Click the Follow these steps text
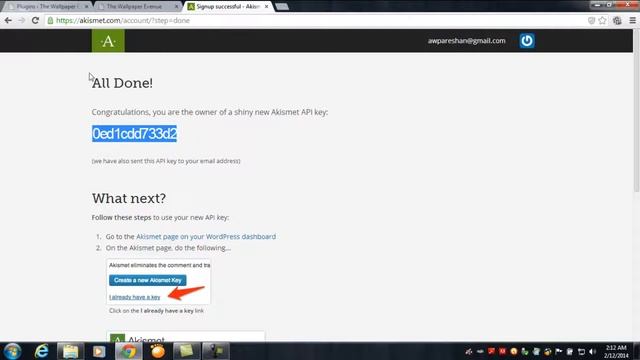The image size is (640, 360). [x=121, y=217]
